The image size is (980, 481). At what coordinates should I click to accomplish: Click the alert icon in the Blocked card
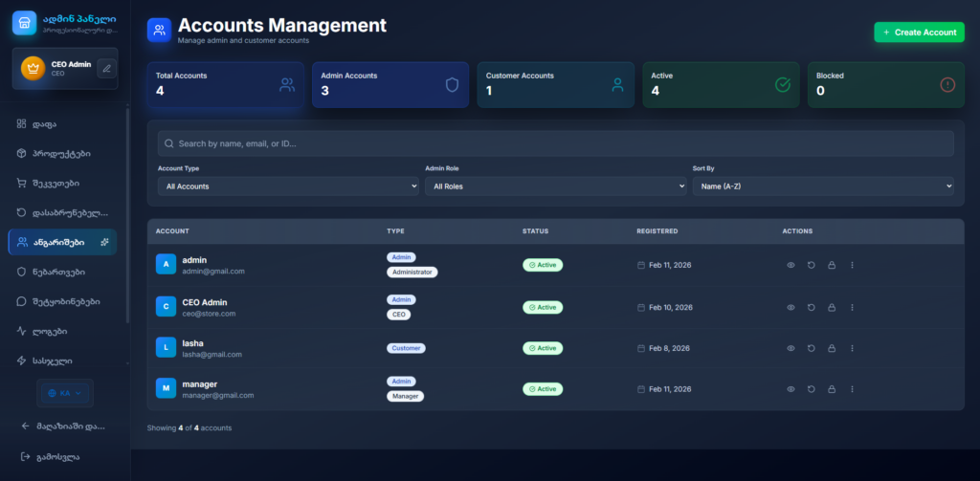(x=947, y=85)
